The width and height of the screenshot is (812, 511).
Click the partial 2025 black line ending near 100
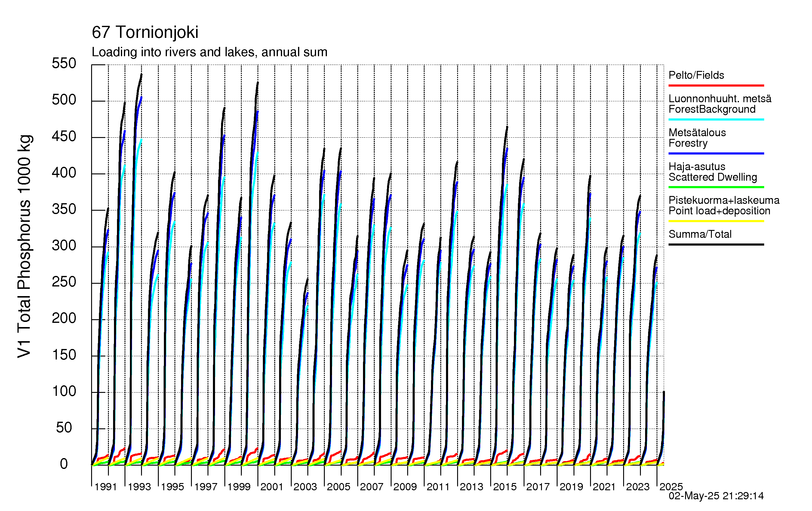click(664, 393)
